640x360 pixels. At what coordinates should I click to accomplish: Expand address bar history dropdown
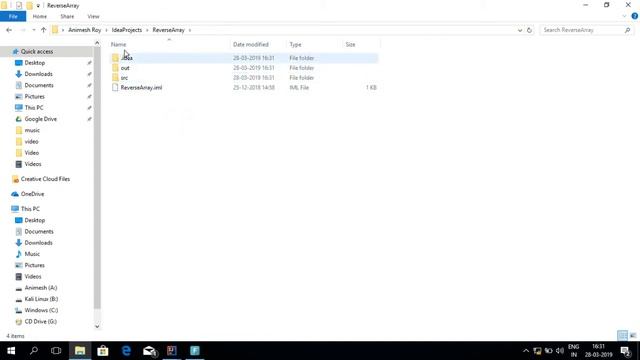tap(520, 30)
